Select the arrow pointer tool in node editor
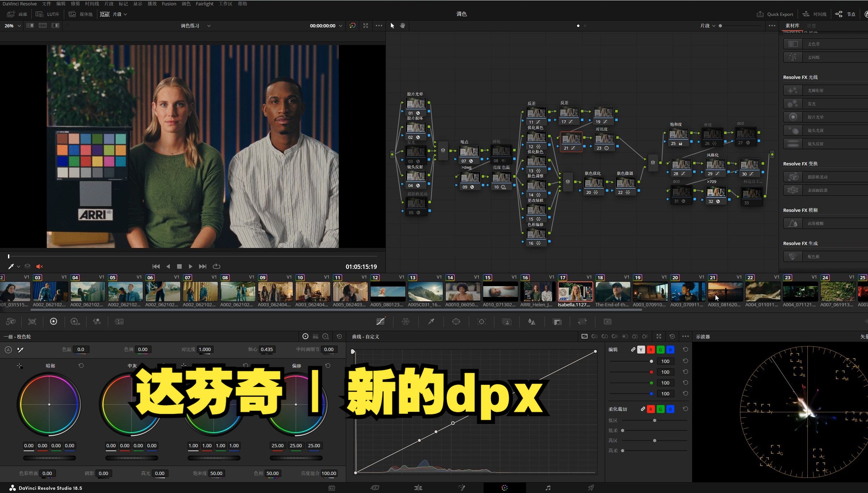The height and width of the screenshot is (493, 868). [392, 26]
